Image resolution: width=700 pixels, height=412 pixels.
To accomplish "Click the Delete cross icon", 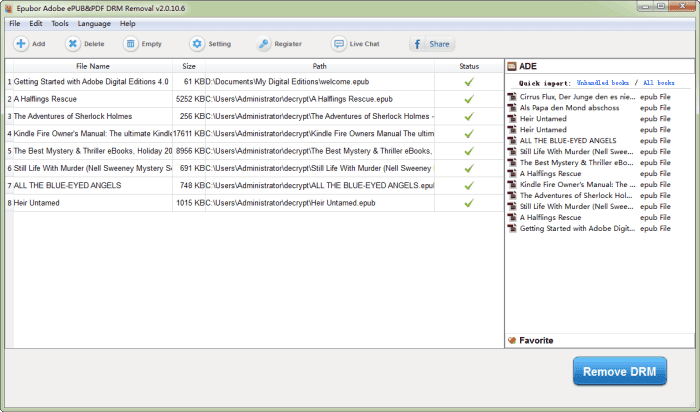I will [x=73, y=44].
